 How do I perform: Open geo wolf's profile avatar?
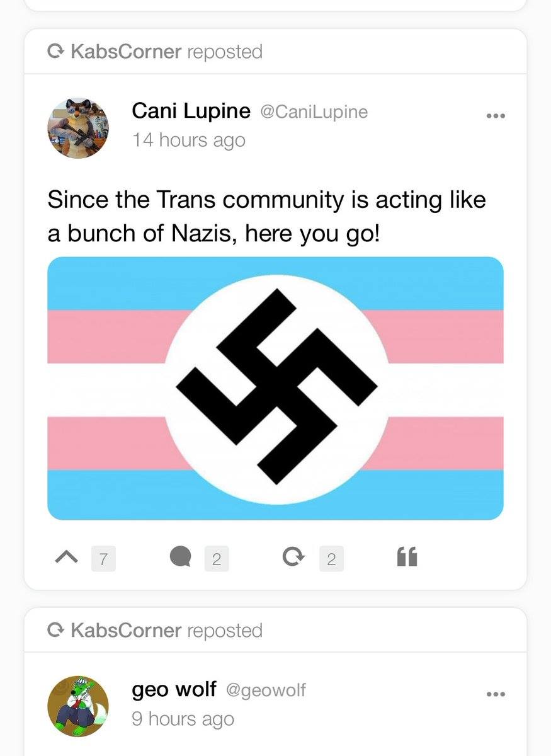[x=77, y=706]
